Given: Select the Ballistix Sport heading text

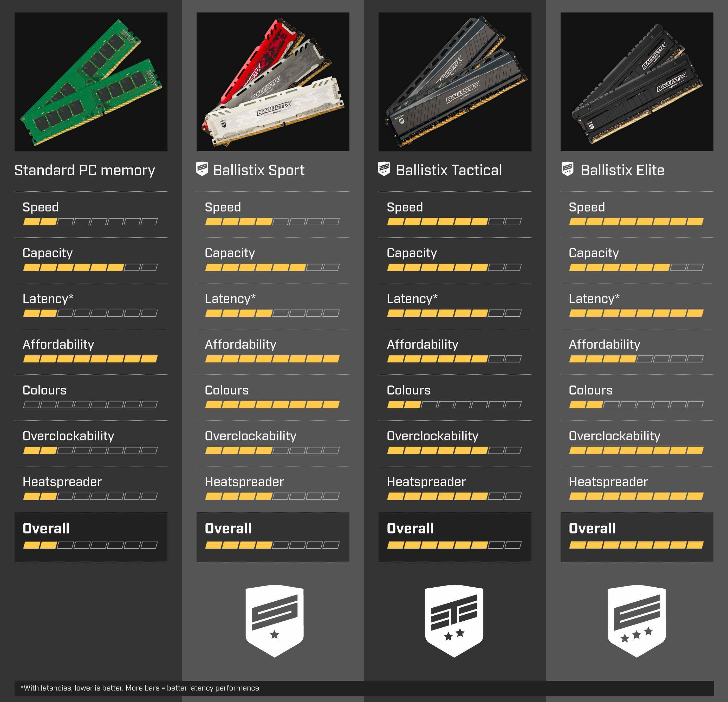Looking at the screenshot, I should click(258, 170).
